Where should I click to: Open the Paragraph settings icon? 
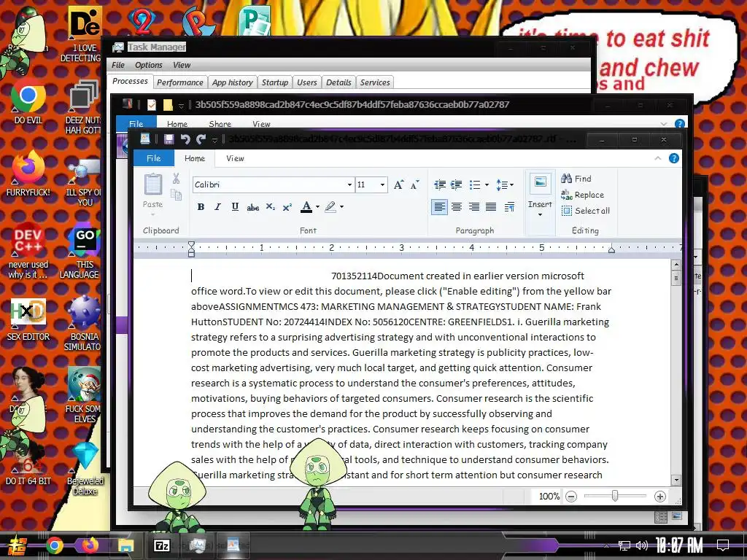509,206
